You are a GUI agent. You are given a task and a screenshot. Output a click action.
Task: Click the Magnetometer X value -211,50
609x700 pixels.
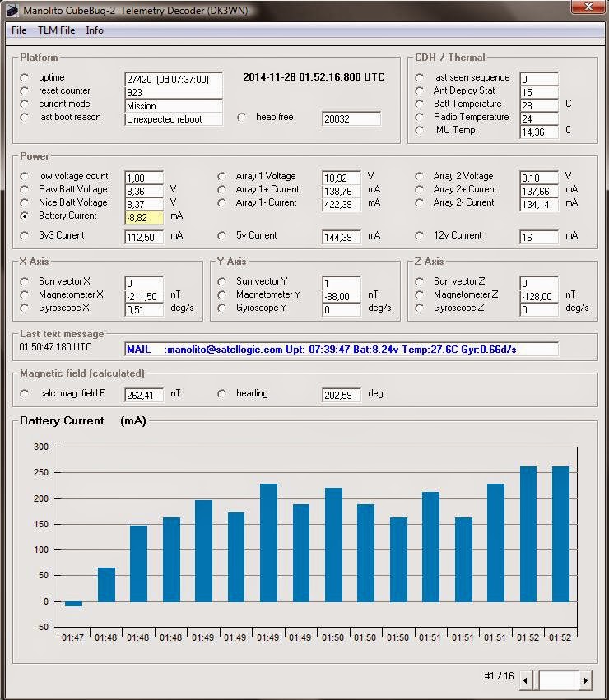pos(144,296)
